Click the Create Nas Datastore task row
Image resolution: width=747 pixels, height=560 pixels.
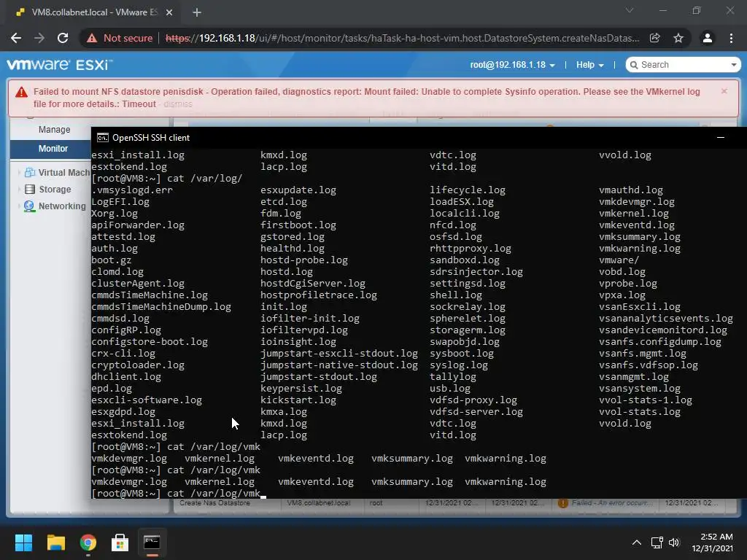pos(450,503)
